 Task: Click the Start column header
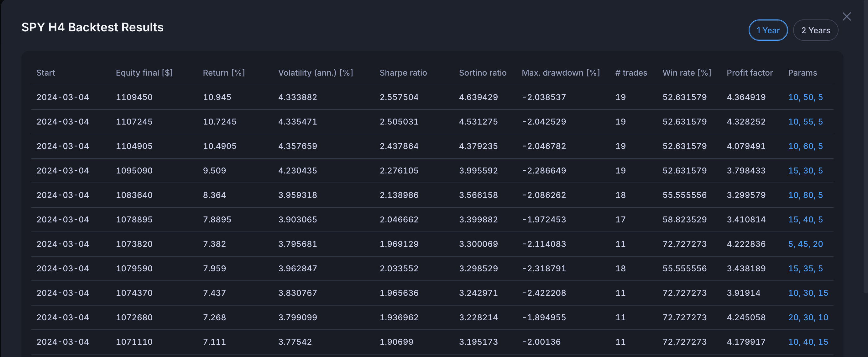(45, 73)
